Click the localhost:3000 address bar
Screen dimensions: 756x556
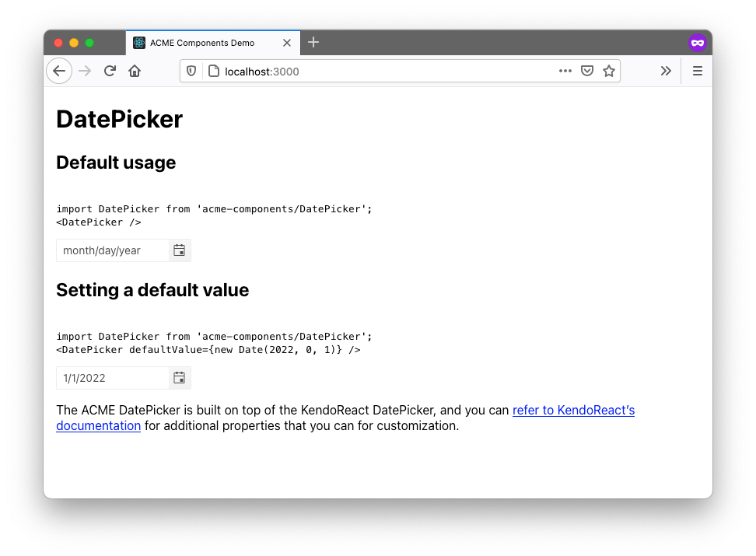click(401, 72)
